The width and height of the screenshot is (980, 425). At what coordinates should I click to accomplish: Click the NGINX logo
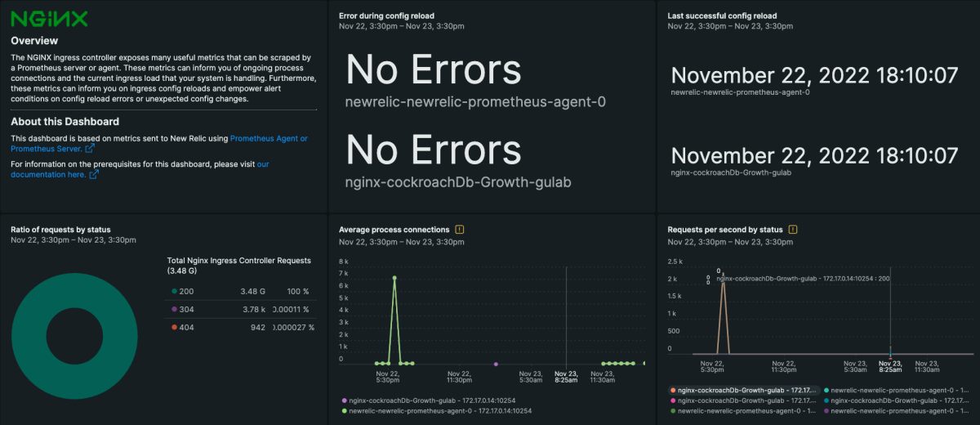click(x=38, y=20)
